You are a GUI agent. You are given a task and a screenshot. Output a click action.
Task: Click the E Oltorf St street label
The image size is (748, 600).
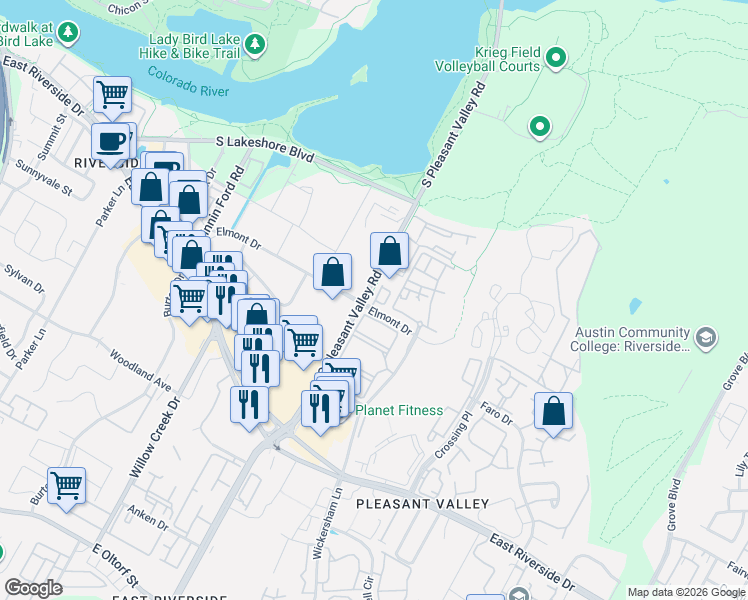coord(115,566)
